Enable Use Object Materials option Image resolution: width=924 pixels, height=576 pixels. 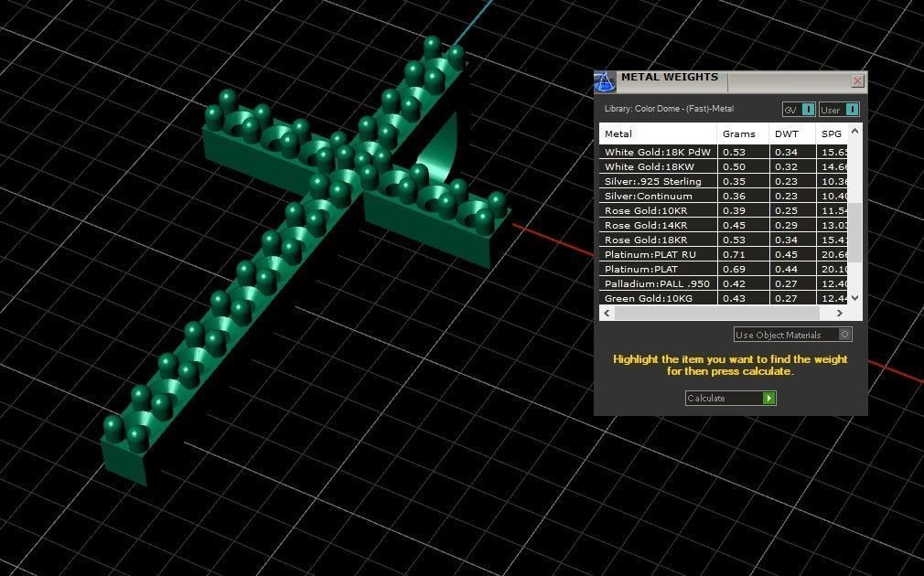(792, 335)
